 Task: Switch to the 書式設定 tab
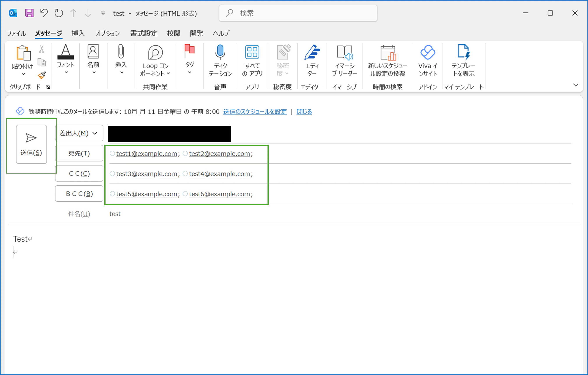pos(144,33)
